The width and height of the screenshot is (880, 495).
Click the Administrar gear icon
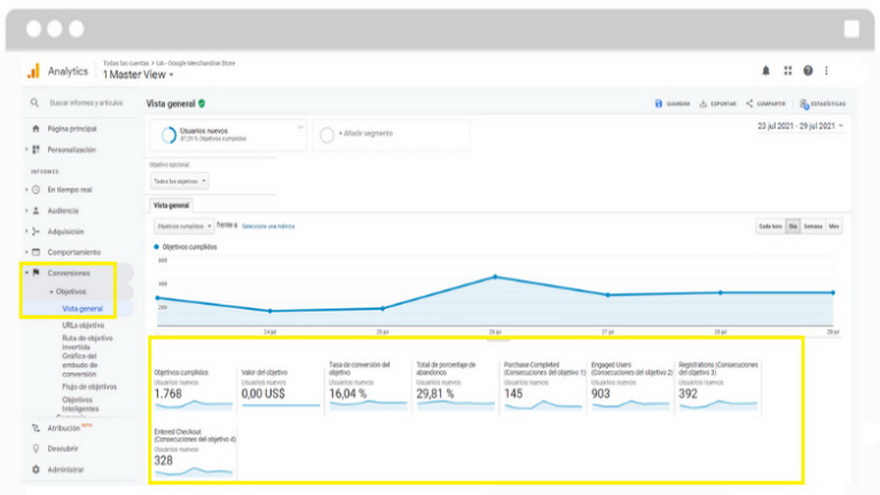coord(36,469)
